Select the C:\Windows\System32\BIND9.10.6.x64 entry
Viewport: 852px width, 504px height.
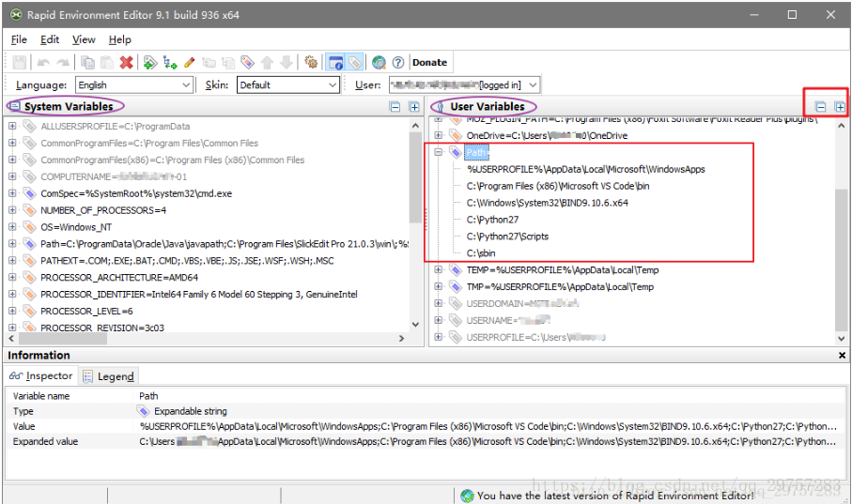547,203
